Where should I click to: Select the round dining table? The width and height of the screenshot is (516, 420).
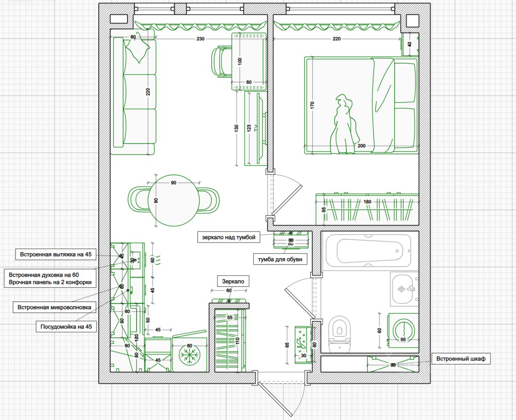[173, 200]
